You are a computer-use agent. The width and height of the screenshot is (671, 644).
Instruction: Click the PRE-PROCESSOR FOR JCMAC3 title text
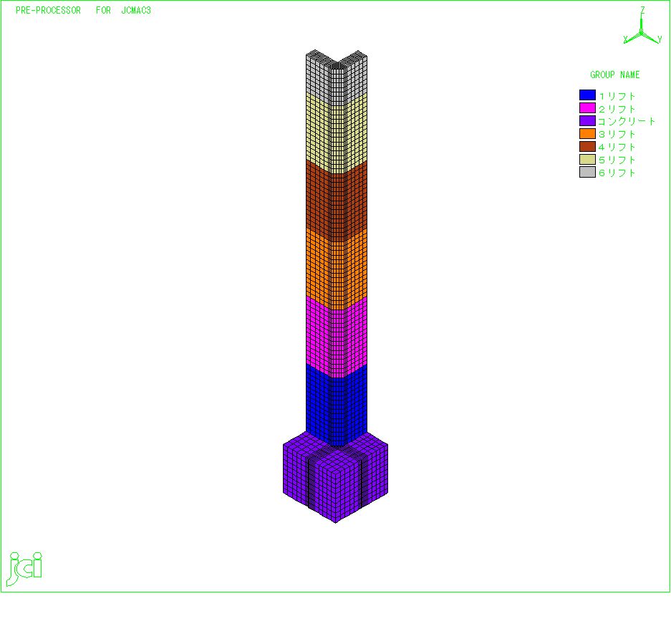coord(84,10)
